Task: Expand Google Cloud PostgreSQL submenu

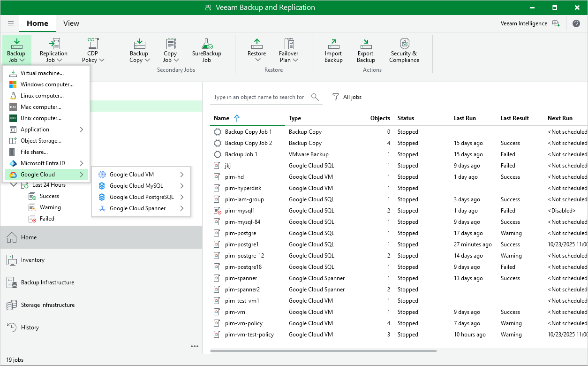Action: click(141, 197)
